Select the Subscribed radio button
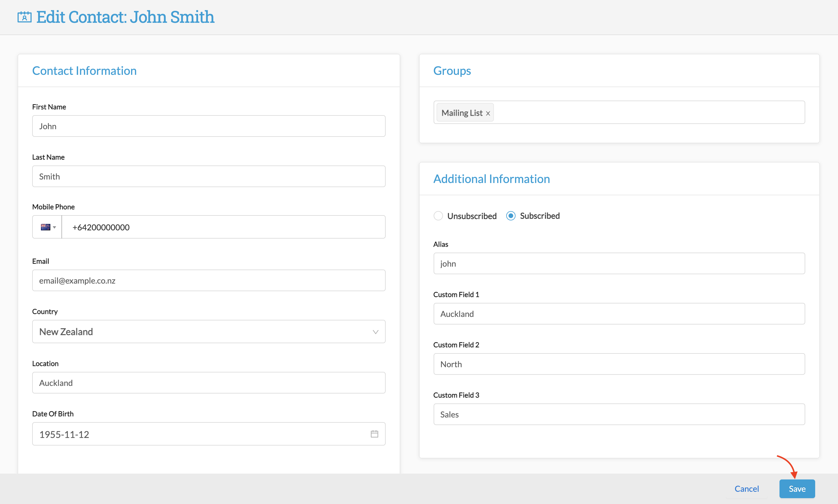This screenshot has height=504, width=838. click(510, 216)
